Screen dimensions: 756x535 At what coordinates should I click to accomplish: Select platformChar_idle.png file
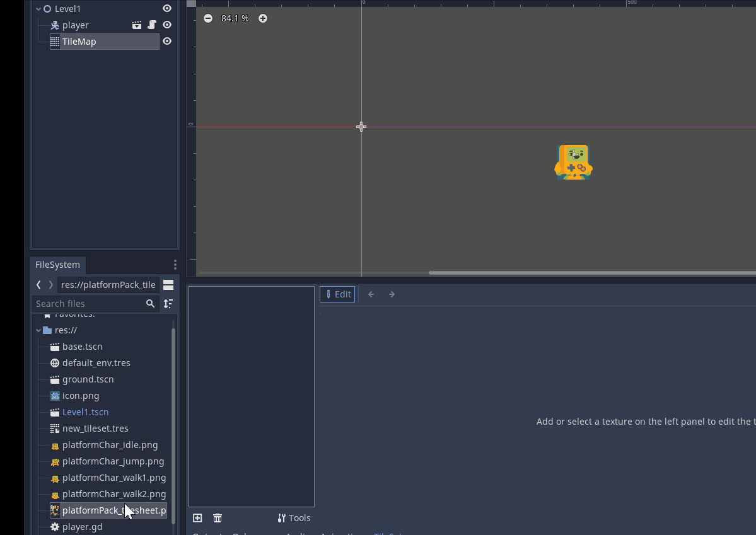110,445
